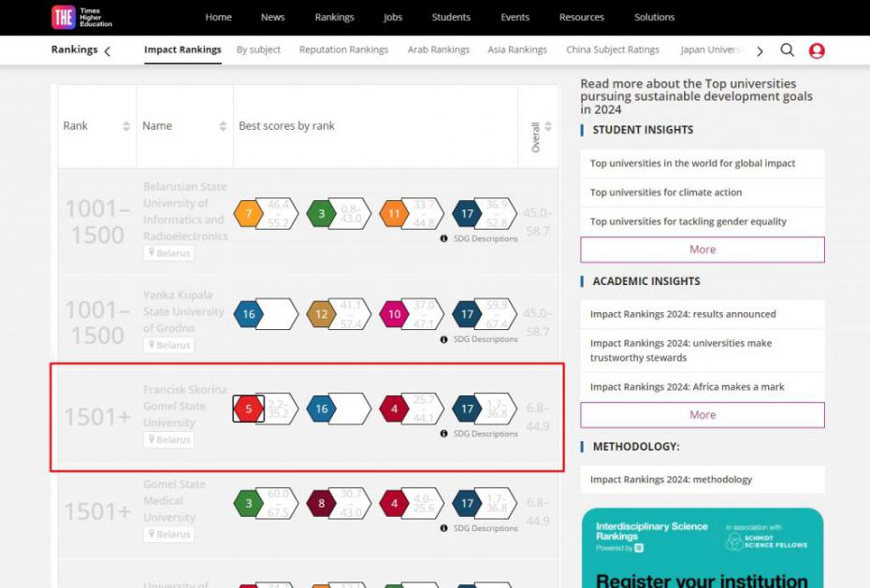Open SDG Descriptions info for Yanka Kupala row
This screenshot has height=588, width=870.
479,339
